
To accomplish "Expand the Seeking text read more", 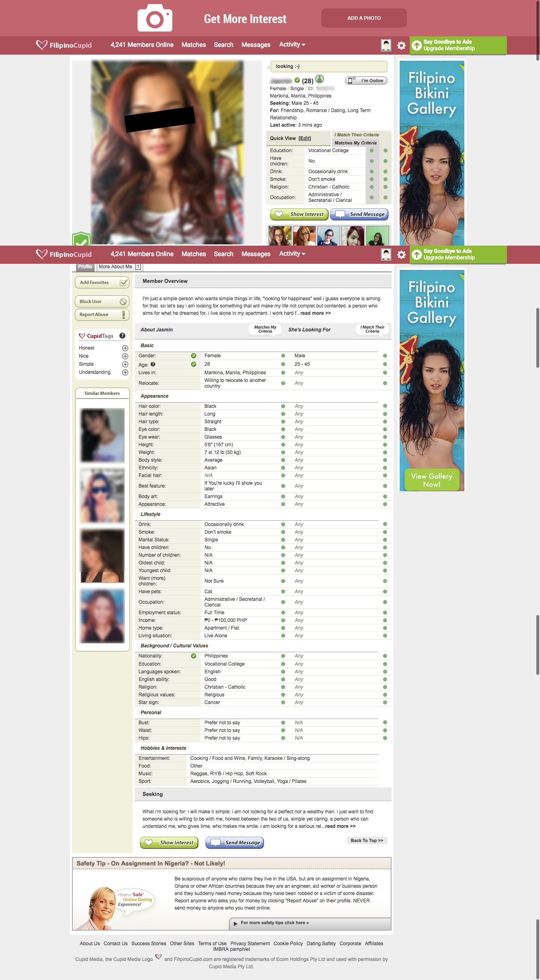I will 340,826.
